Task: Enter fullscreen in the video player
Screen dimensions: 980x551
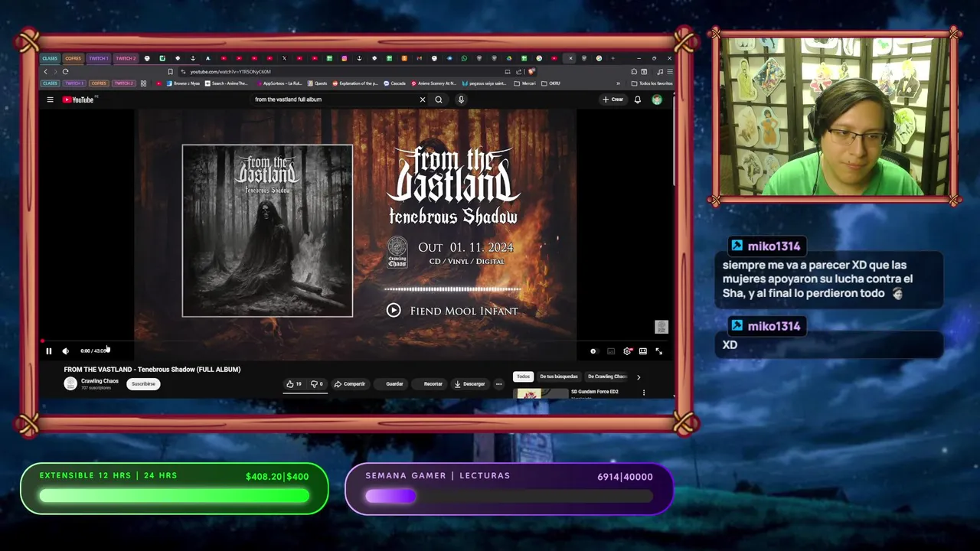Action: tap(659, 351)
